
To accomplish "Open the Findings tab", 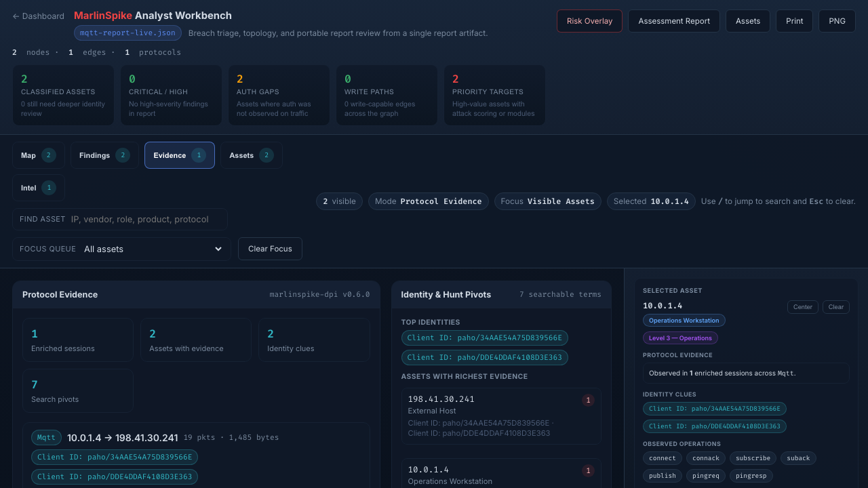I will click(104, 155).
